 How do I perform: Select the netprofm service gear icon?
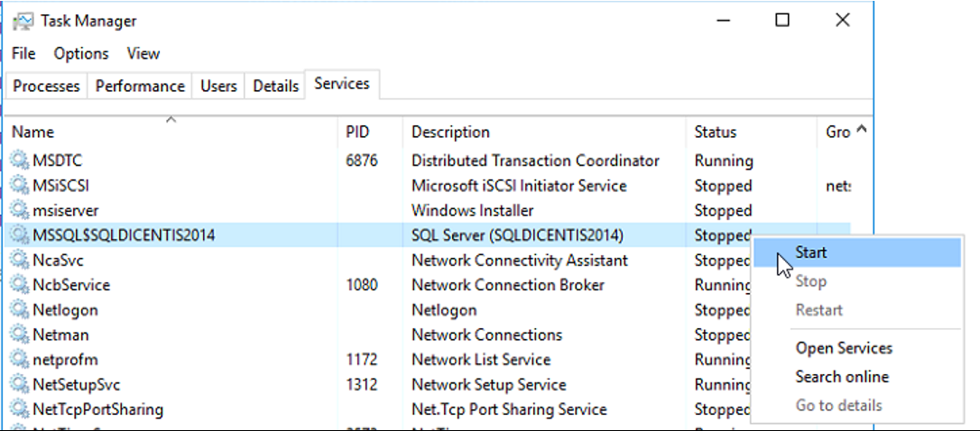19,360
